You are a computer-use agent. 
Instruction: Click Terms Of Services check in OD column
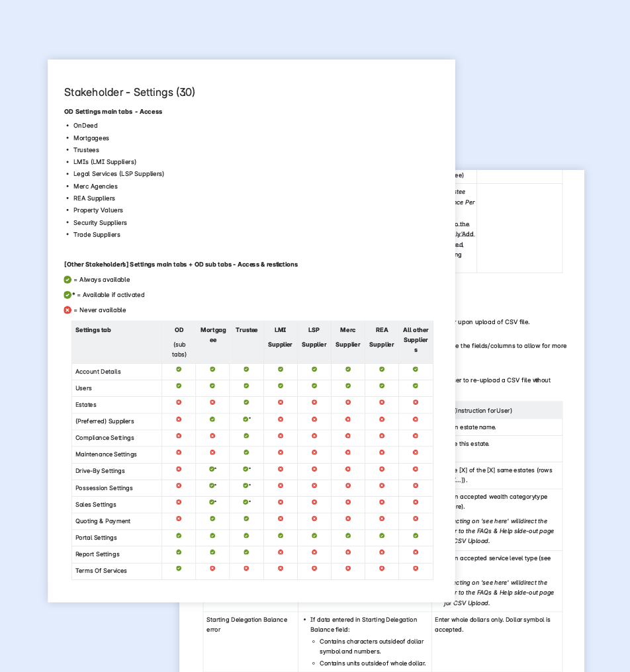point(179,568)
